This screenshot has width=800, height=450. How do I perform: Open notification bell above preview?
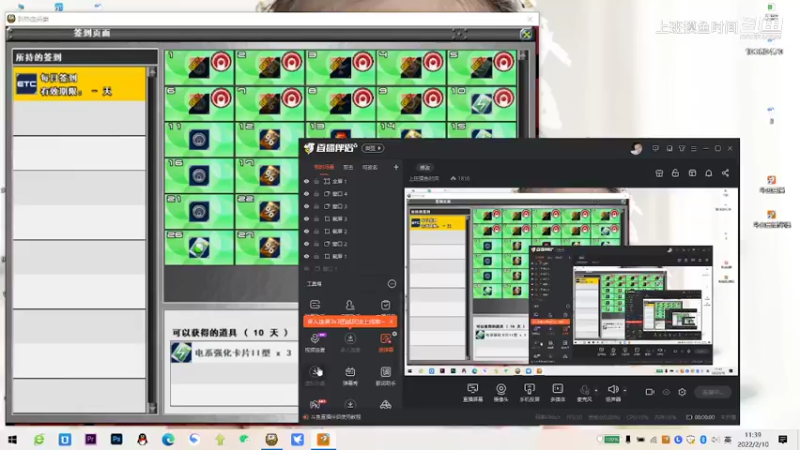click(x=709, y=173)
